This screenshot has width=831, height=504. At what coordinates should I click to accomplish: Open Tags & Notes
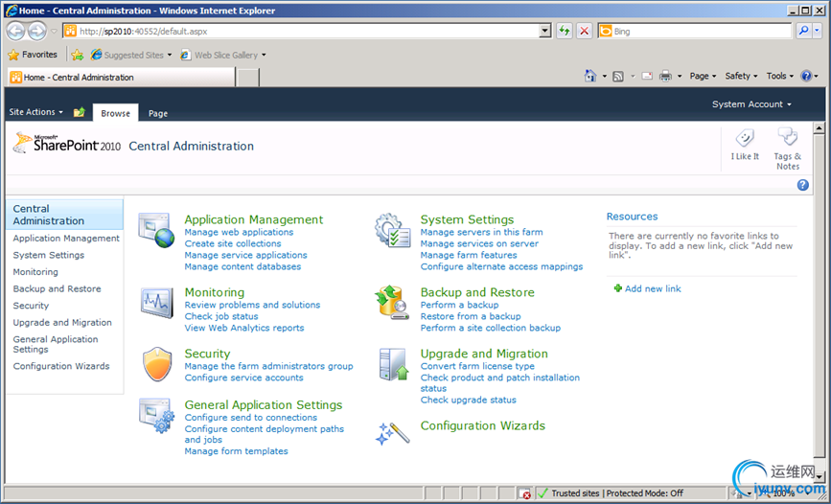click(788, 149)
